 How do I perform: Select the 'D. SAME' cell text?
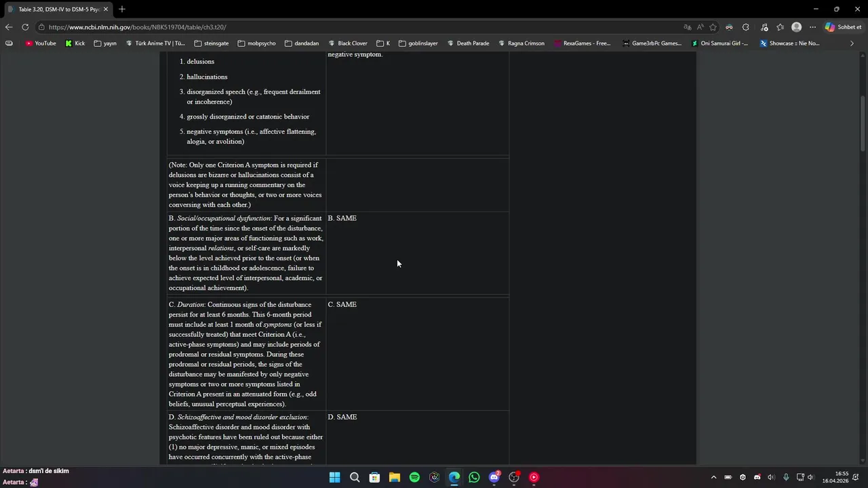pyautogui.click(x=342, y=417)
